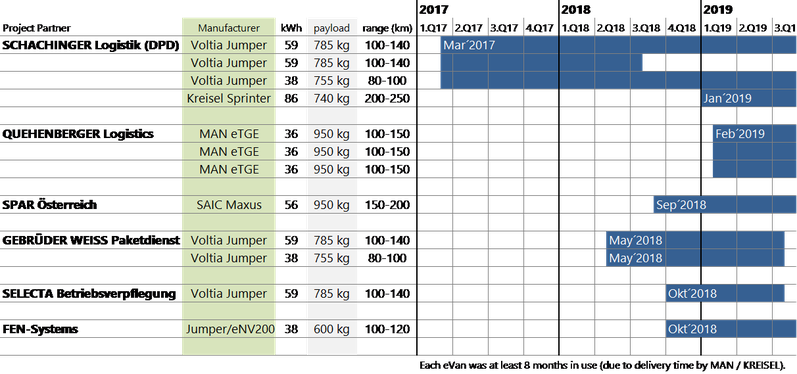Viewport: 797px width, 374px height.
Task: Select GEBRÜDER WEISS Paketdienst partner name
Action: pos(91,240)
